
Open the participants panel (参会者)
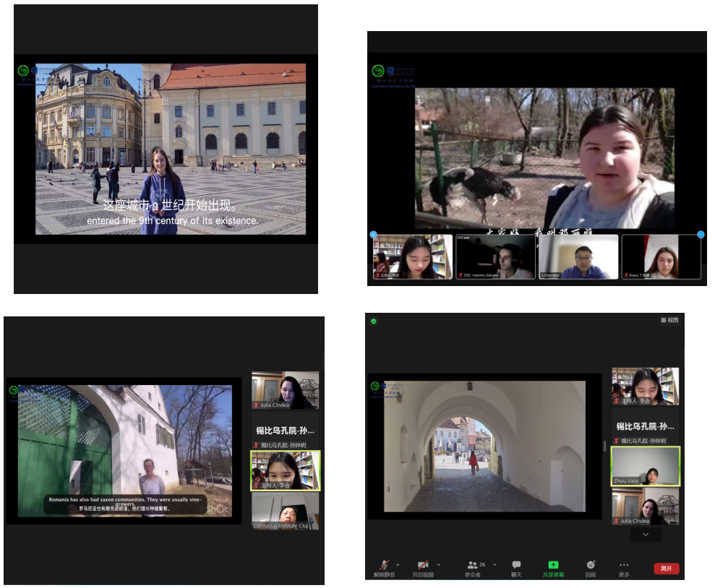[474, 565]
